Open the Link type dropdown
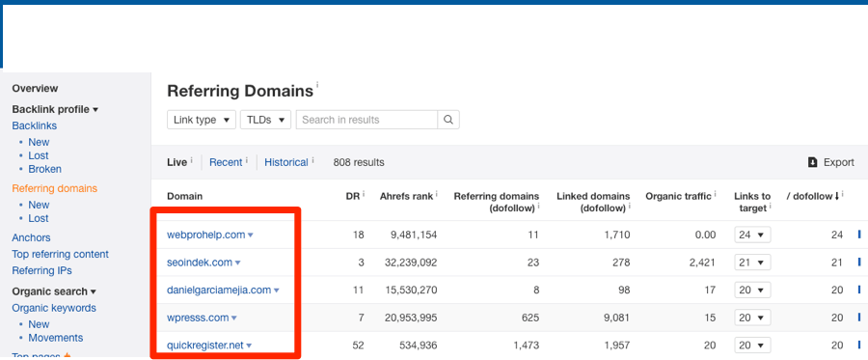The width and height of the screenshot is (868, 360). [x=202, y=120]
